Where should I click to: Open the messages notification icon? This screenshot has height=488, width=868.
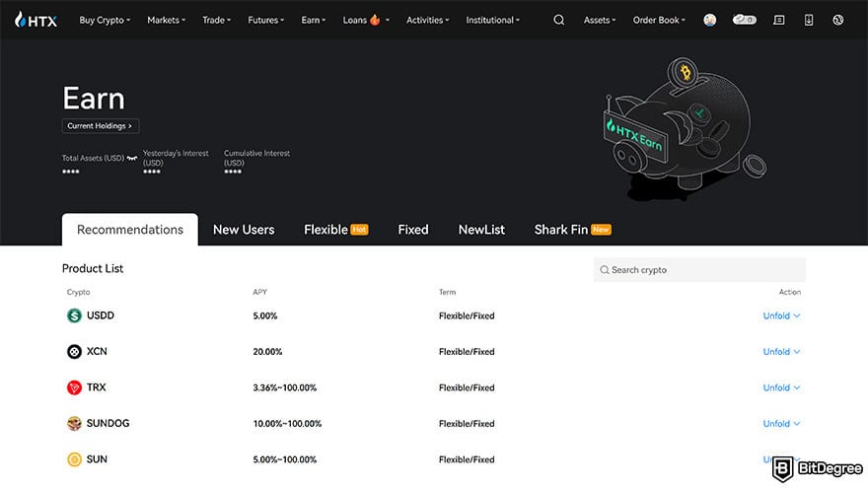(779, 20)
